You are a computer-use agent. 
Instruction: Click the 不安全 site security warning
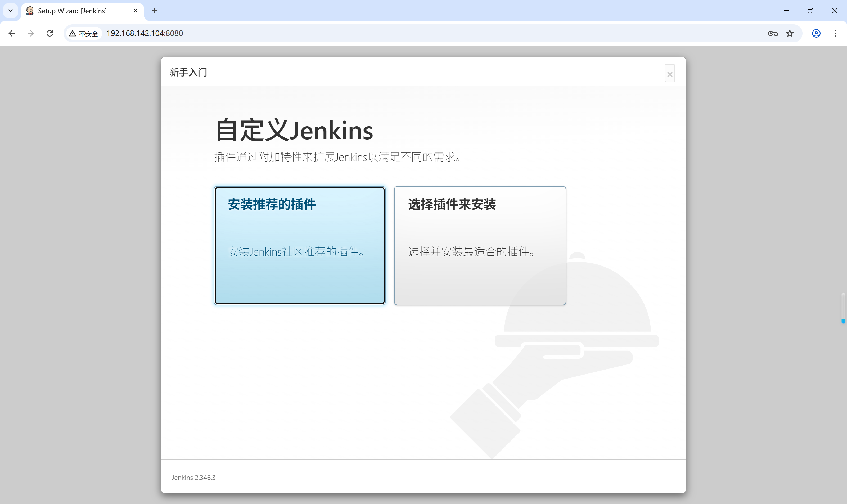(84, 33)
